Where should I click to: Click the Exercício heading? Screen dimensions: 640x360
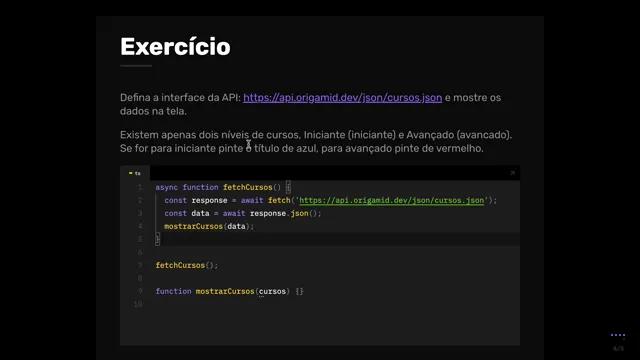pyautogui.click(x=175, y=47)
